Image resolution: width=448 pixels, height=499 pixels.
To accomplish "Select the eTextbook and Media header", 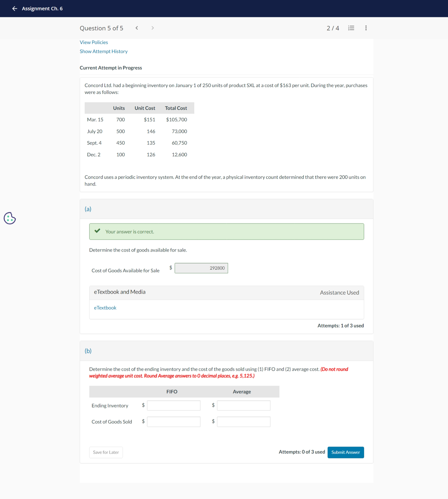I will point(119,292).
